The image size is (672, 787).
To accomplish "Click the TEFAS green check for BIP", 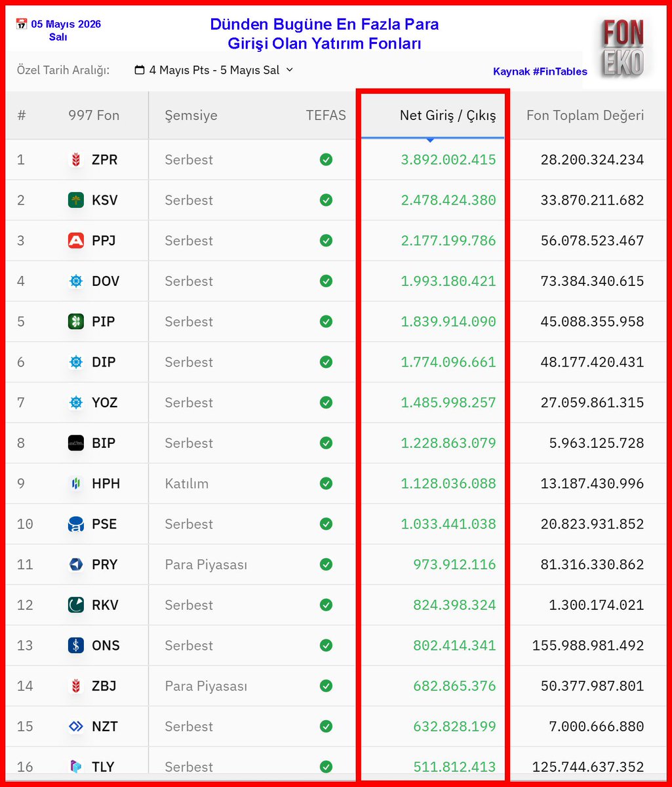I will (x=326, y=443).
